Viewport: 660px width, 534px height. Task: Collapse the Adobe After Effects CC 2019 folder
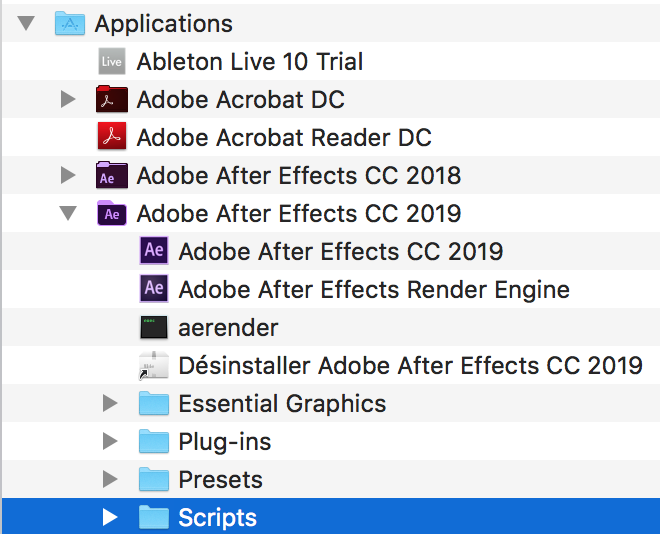68,213
